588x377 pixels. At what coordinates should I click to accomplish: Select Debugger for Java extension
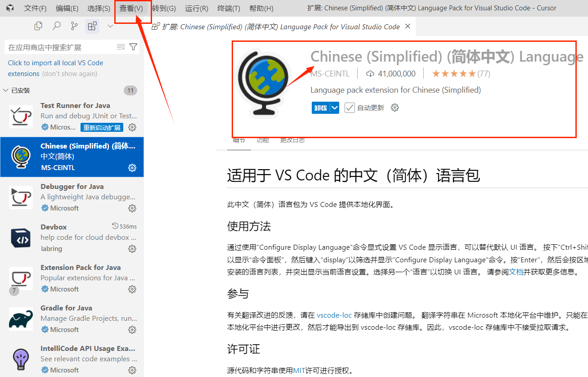[x=72, y=198]
